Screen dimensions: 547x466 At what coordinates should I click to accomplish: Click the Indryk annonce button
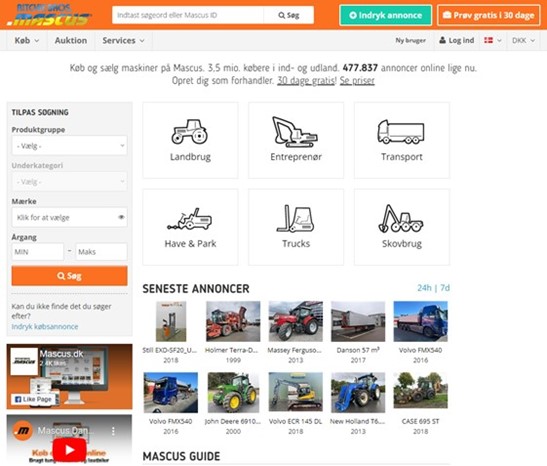point(385,15)
